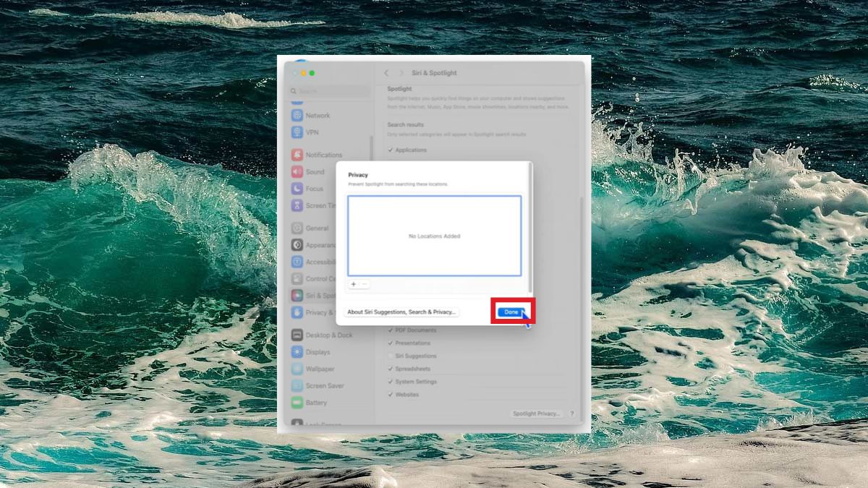
Task: Uncheck the Presentations checkbox
Action: click(391, 343)
